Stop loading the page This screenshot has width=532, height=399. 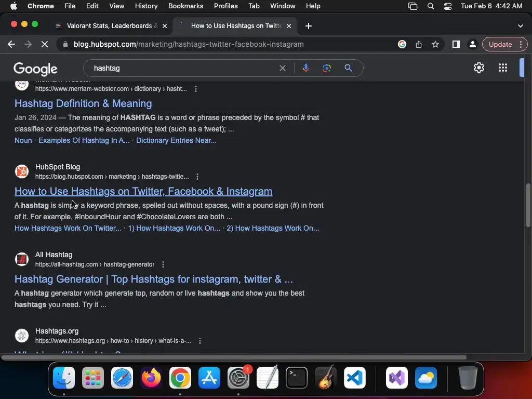pos(45,44)
